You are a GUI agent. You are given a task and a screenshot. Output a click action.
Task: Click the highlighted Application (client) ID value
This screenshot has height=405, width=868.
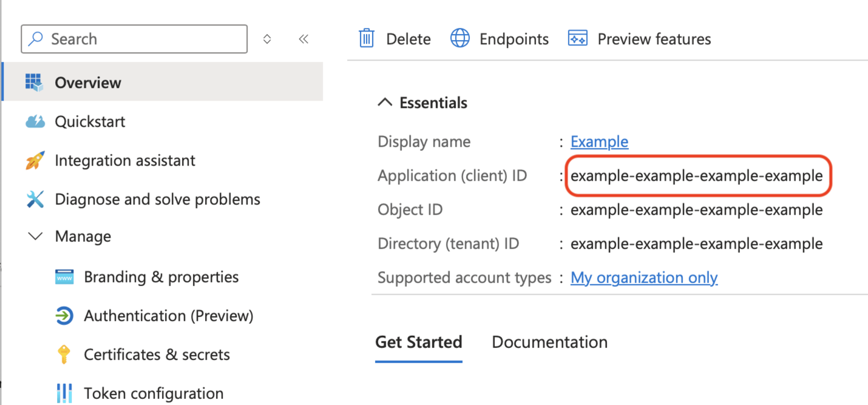(x=698, y=176)
